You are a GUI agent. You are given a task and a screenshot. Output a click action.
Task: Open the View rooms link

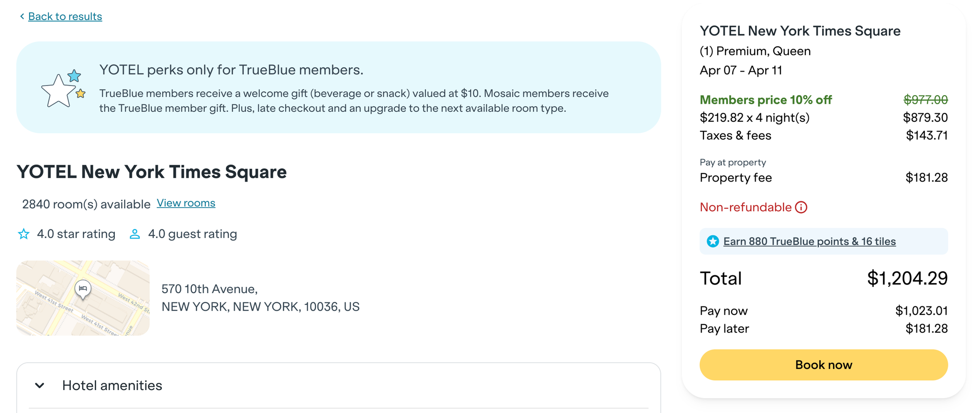(x=186, y=203)
